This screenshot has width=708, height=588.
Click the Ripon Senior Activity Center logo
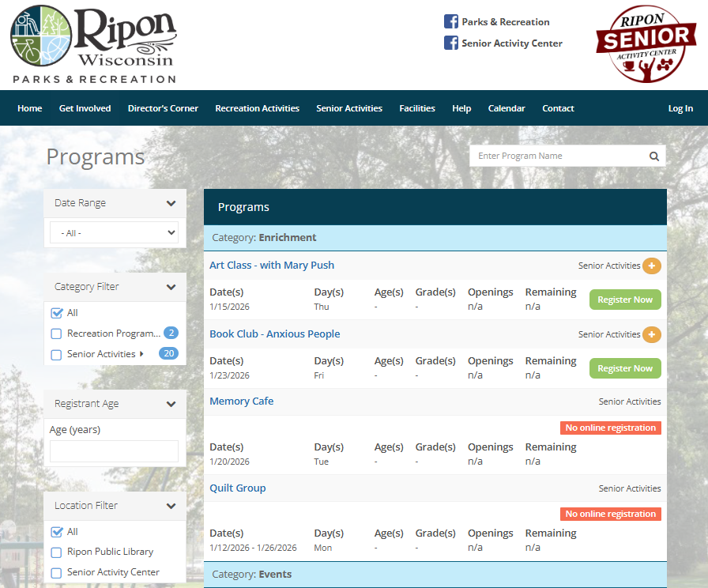tap(646, 43)
